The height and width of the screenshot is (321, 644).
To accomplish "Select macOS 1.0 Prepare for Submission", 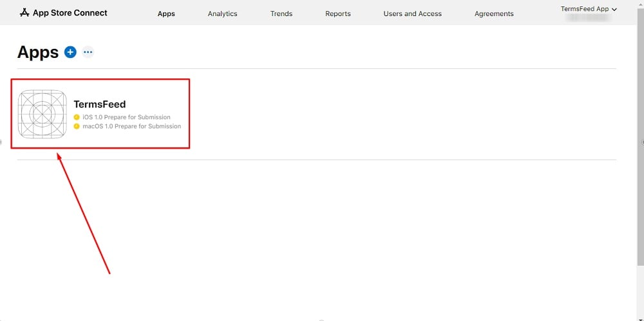I will point(132,126).
